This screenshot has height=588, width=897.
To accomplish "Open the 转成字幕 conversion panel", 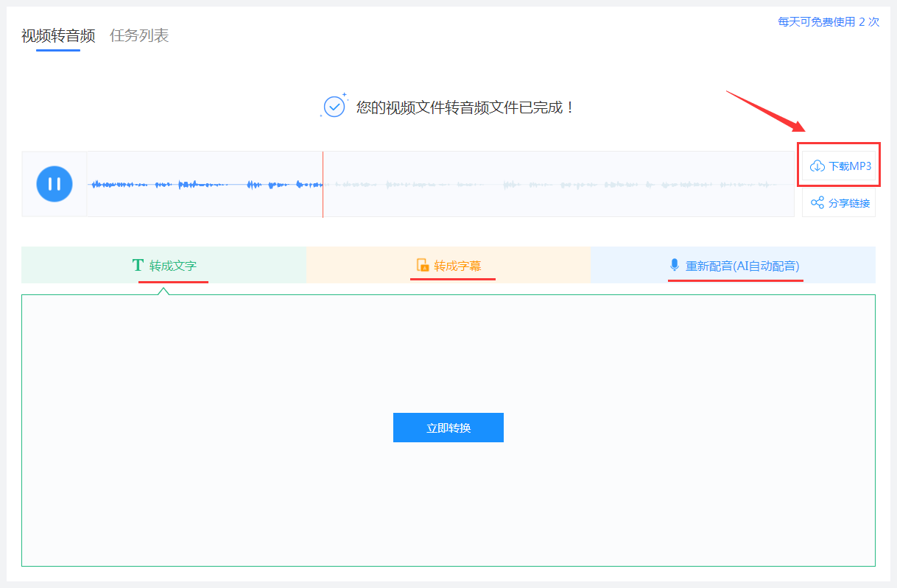I will [451, 266].
